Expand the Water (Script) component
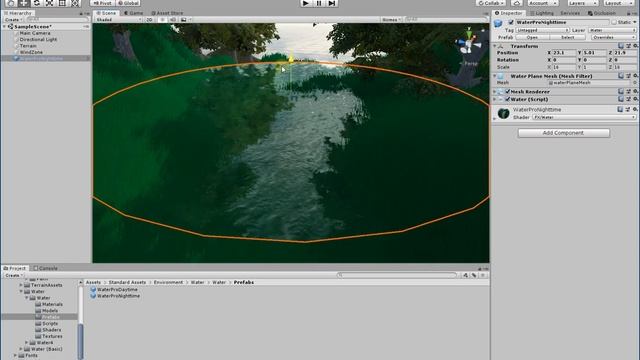 (x=495, y=100)
